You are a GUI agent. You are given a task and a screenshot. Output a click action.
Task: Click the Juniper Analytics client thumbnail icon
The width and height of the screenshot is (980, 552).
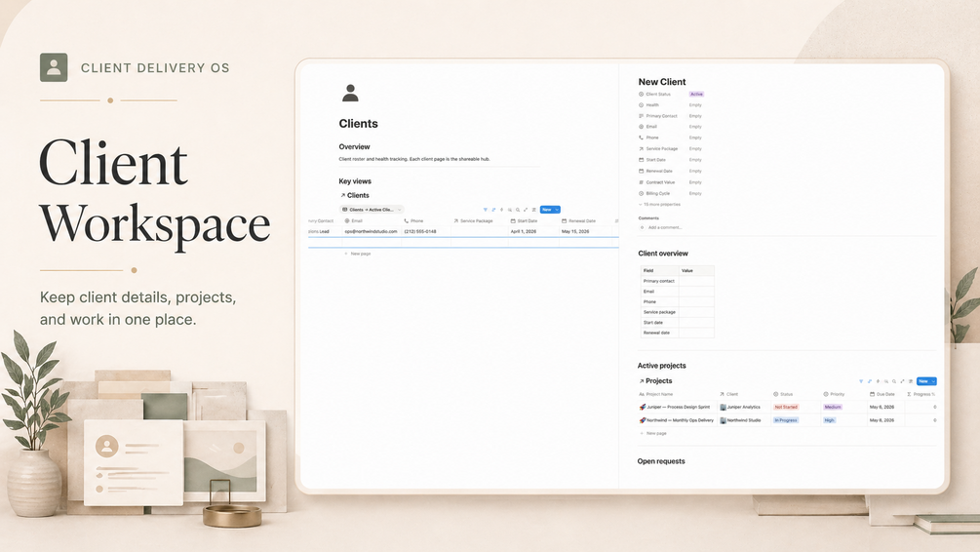pos(724,407)
